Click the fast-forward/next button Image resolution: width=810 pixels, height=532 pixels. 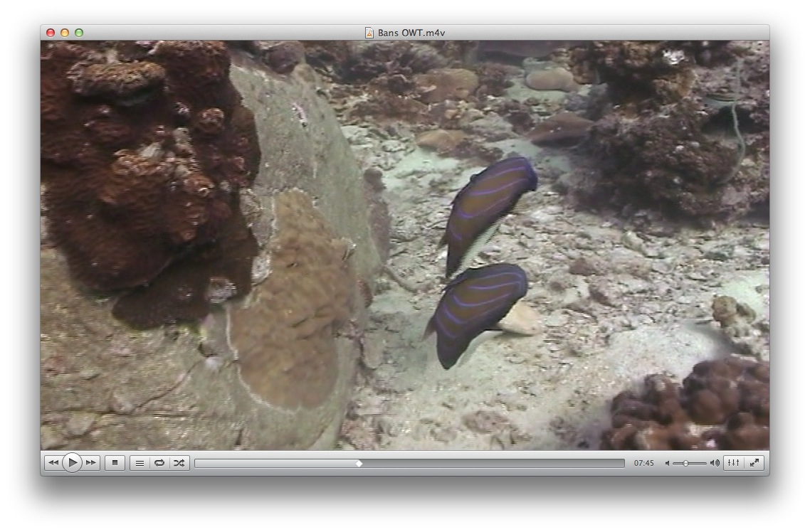91,463
